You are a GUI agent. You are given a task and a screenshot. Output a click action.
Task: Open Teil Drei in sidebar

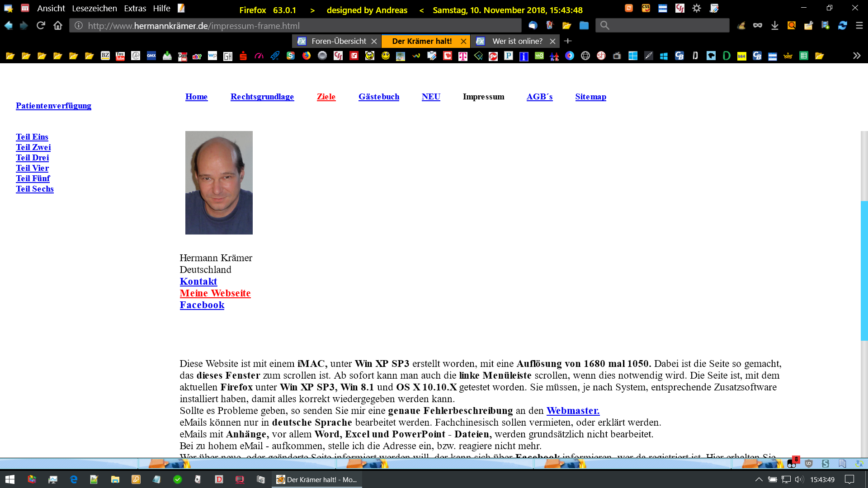(x=32, y=158)
